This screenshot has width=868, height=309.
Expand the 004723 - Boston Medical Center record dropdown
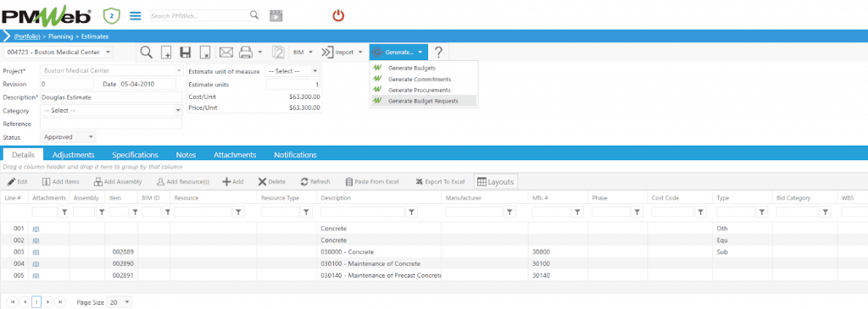click(108, 52)
